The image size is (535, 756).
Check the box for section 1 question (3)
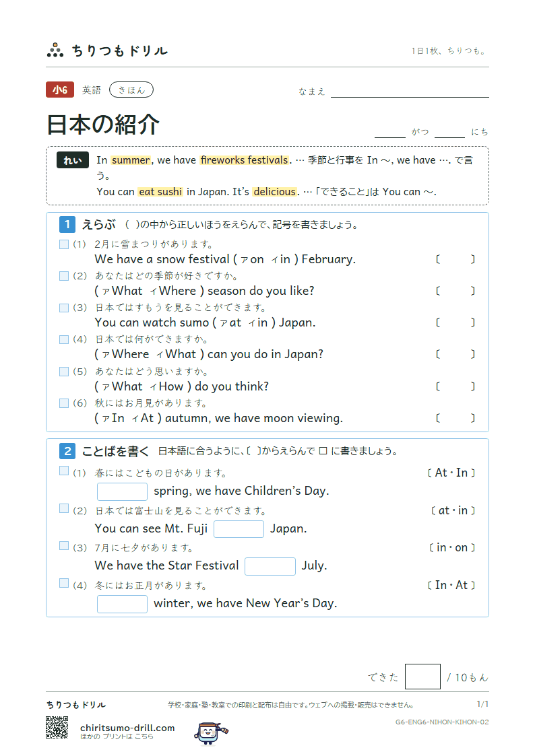[x=64, y=308]
